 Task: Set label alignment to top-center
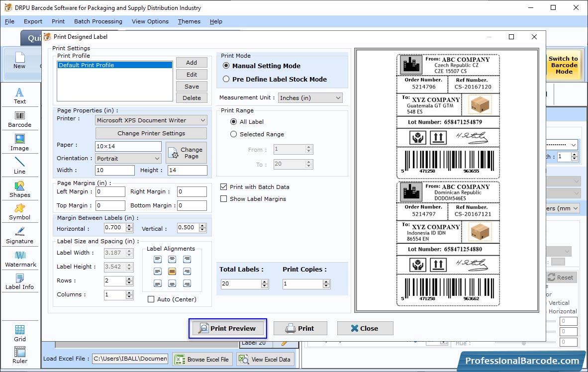[x=172, y=259]
